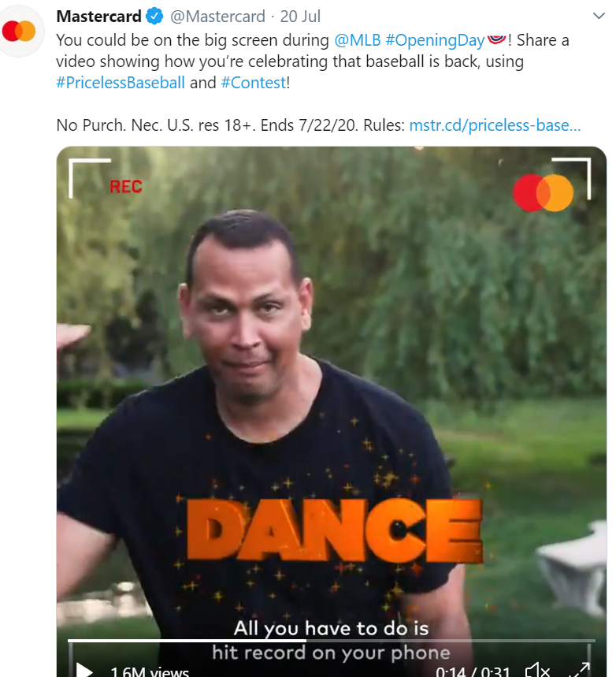Click the 1.6M views counter

pyautogui.click(x=150, y=671)
